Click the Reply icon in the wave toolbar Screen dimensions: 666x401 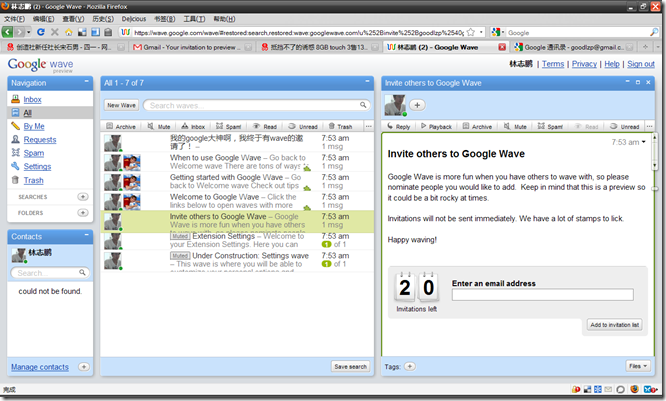pyautogui.click(x=397, y=127)
